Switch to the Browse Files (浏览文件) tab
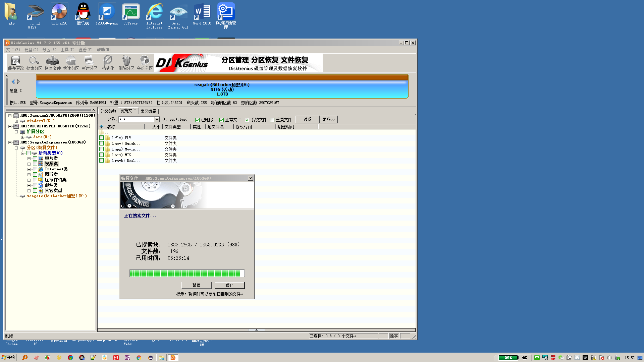Viewport: 644px width, 362px height. pyautogui.click(x=128, y=111)
